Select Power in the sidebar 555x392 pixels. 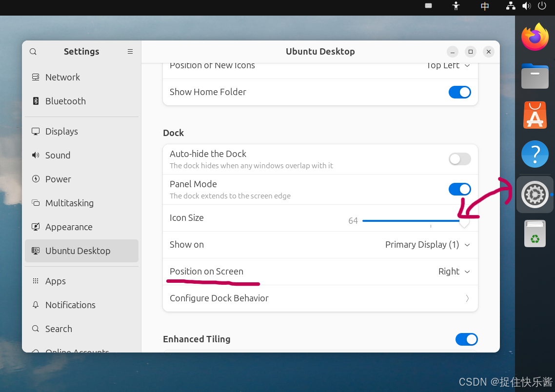pyautogui.click(x=81, y=179)
